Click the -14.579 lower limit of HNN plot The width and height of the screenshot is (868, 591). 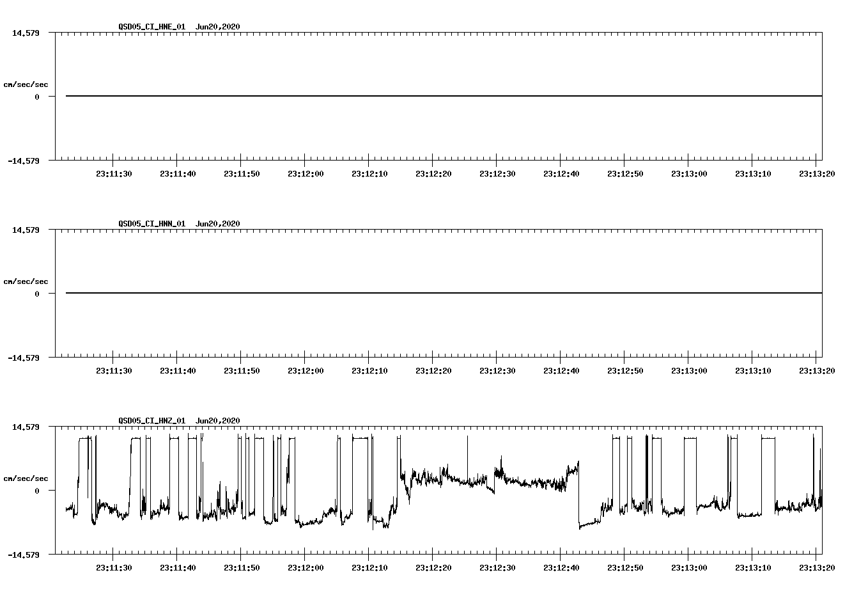[x=23, y=358]
